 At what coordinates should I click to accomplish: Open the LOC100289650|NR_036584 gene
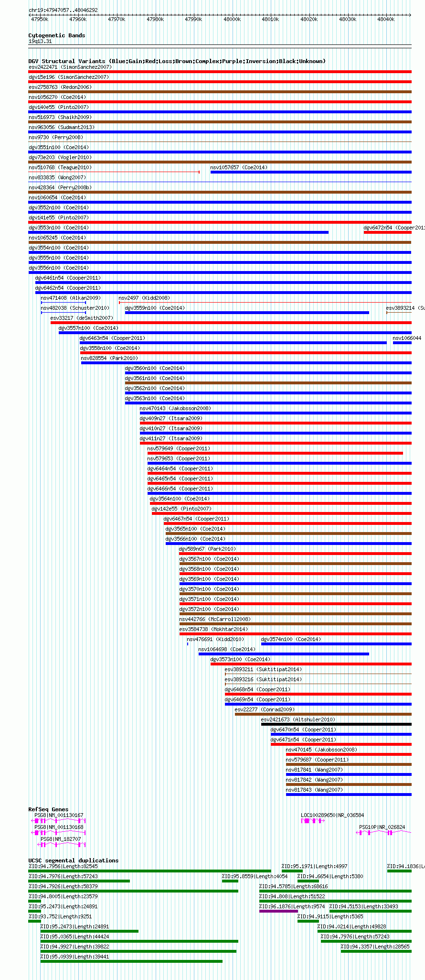click(x=332, y=815)
